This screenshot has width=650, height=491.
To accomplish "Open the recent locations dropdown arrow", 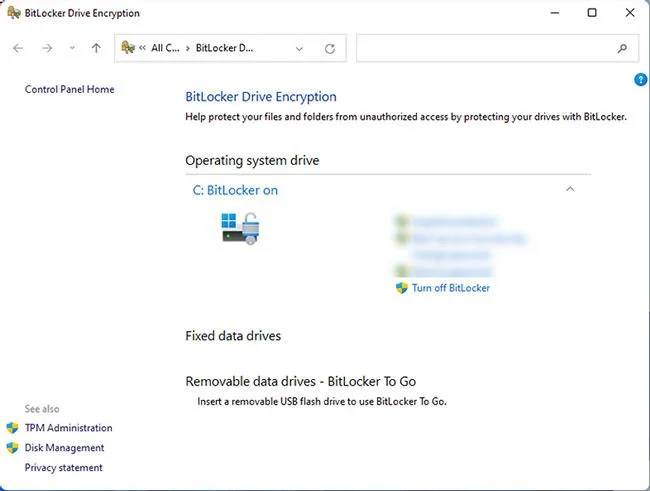I will point(72,48).
